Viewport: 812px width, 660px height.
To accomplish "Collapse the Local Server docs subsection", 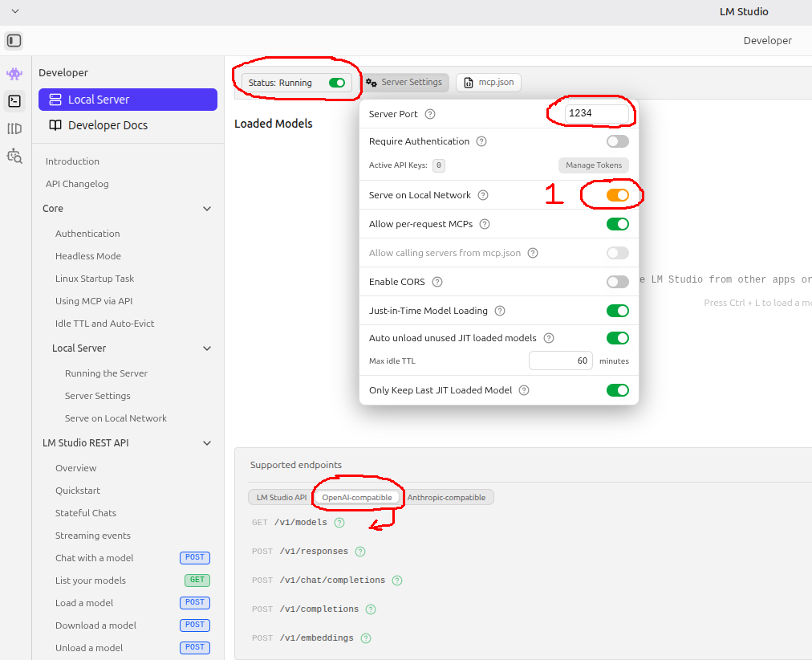I will [x=207, y=348].
